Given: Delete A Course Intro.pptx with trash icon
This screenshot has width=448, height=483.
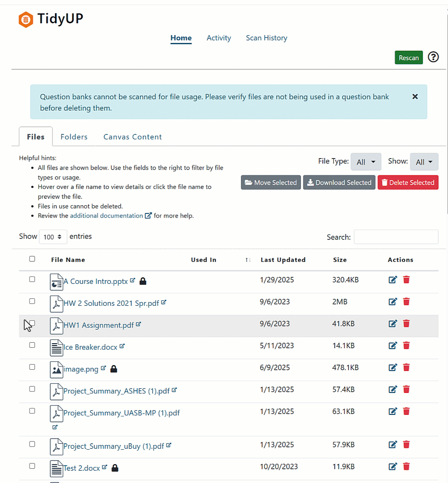Looking at the screenshot, I should pos(406,280).
